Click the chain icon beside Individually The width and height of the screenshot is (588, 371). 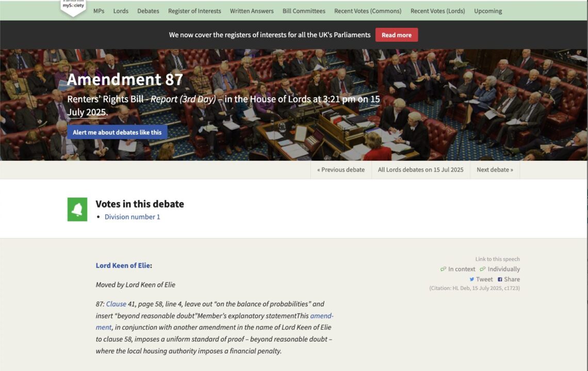point(483,269)
